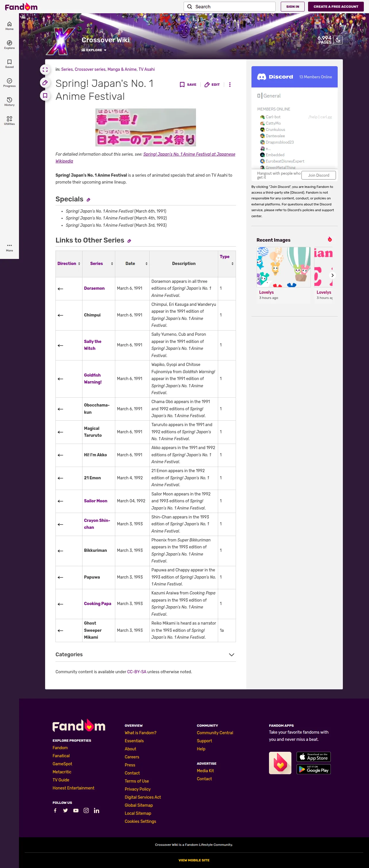Screen dimensions: 369x868
Task: Open the Sally the Witch link
Action: pyautogui.click(x=93, y=345)
